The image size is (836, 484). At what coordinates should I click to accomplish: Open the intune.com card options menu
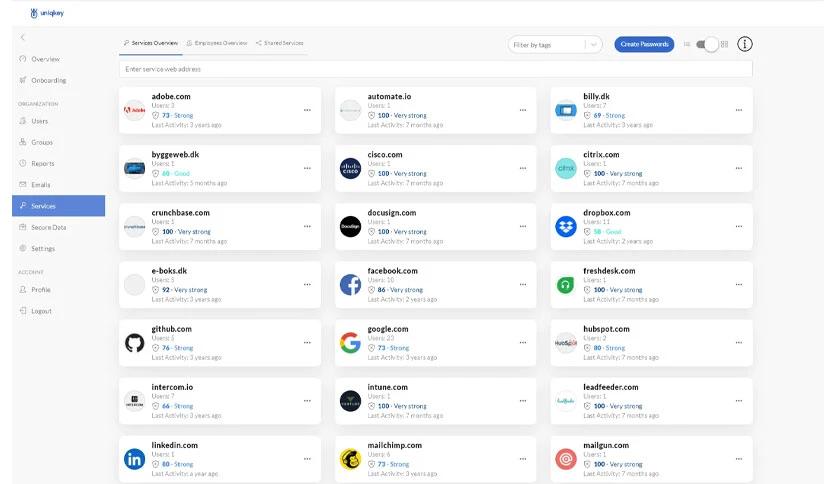click(x=523, y=401)
